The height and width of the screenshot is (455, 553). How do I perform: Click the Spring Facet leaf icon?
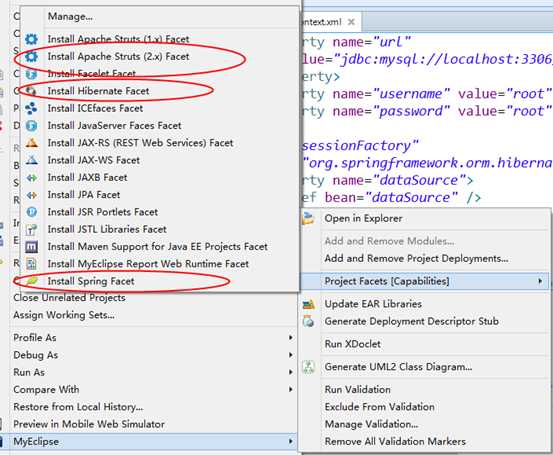(31, 281)
